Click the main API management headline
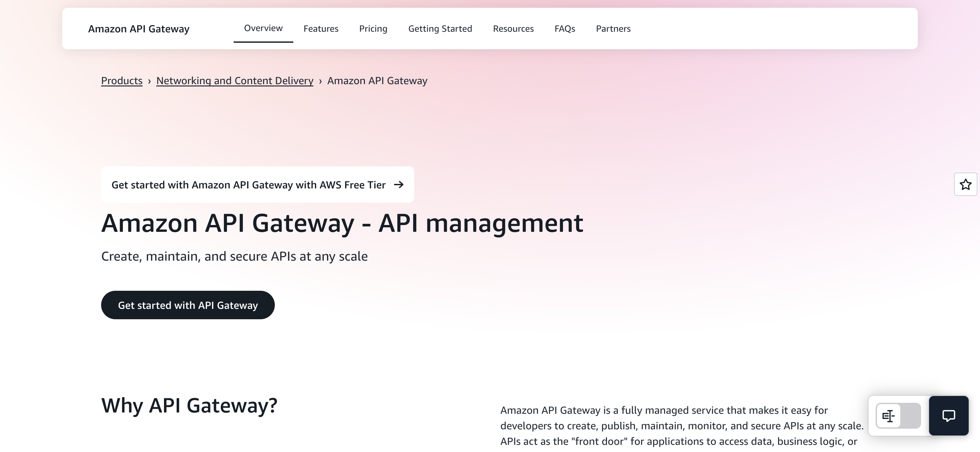 tap(342, 223)
